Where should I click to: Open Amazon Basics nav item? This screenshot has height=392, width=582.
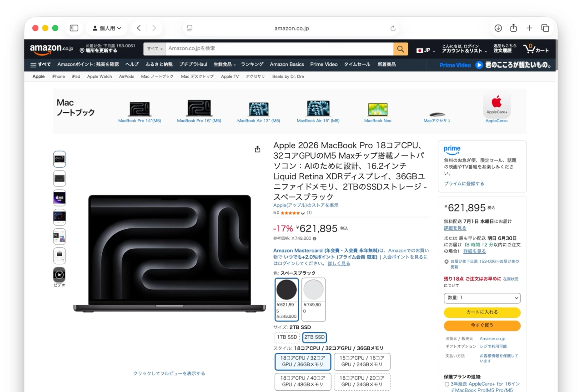287,65
